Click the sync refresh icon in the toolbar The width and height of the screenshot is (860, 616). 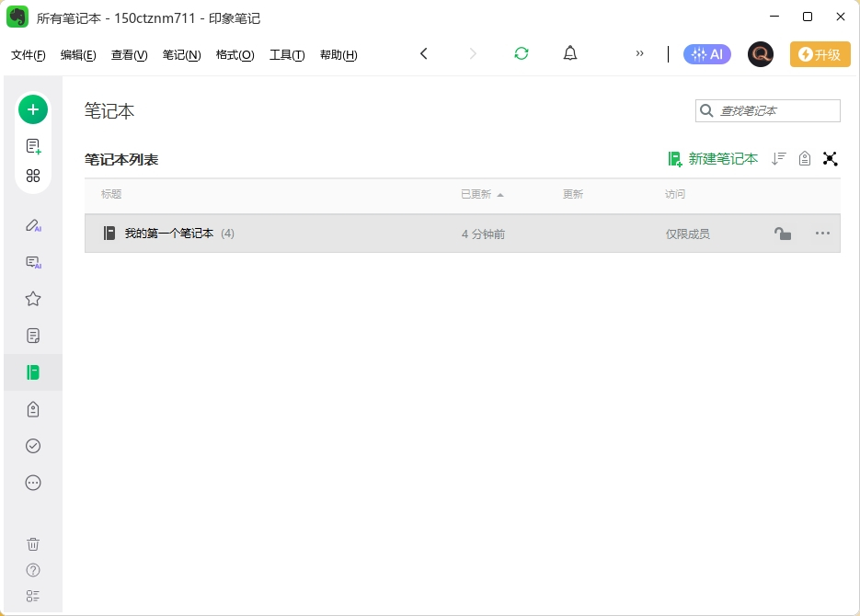(x=522, y=53)
